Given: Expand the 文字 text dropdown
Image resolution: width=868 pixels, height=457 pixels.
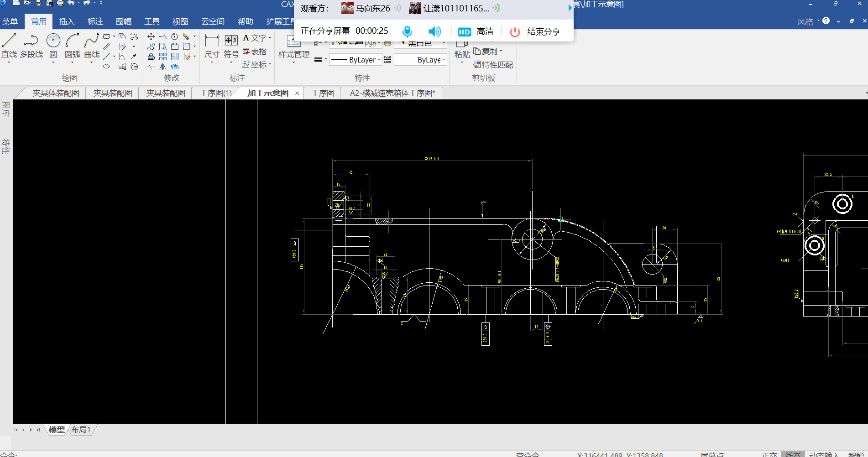Looking at the screenshot, I should 270,38.
